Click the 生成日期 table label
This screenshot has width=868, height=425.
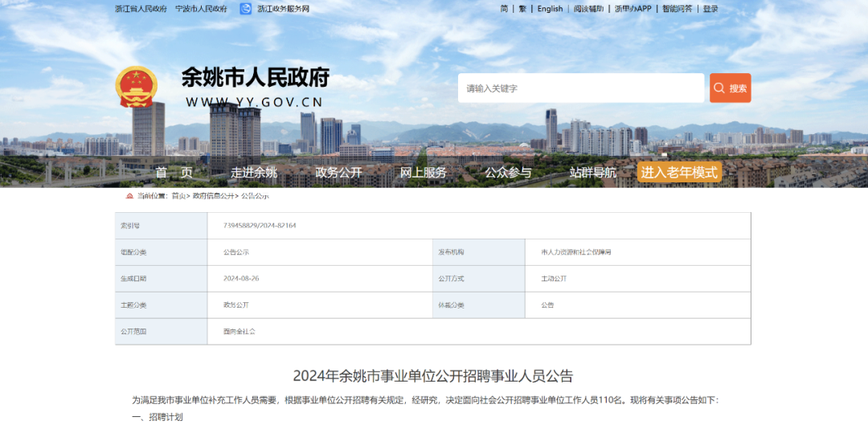pyautogui.click(x=133, y=278)
